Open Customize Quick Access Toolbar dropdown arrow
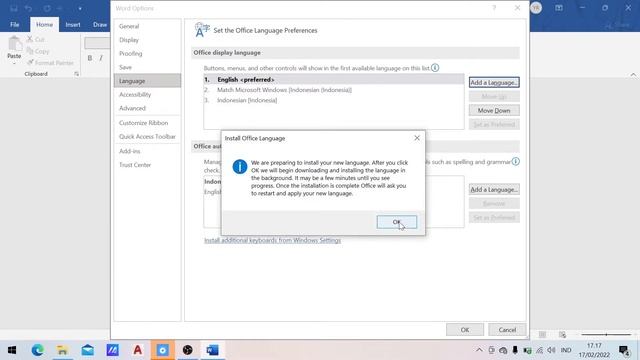The height and width of the screenshot is (360, 640). pos(80,8)
